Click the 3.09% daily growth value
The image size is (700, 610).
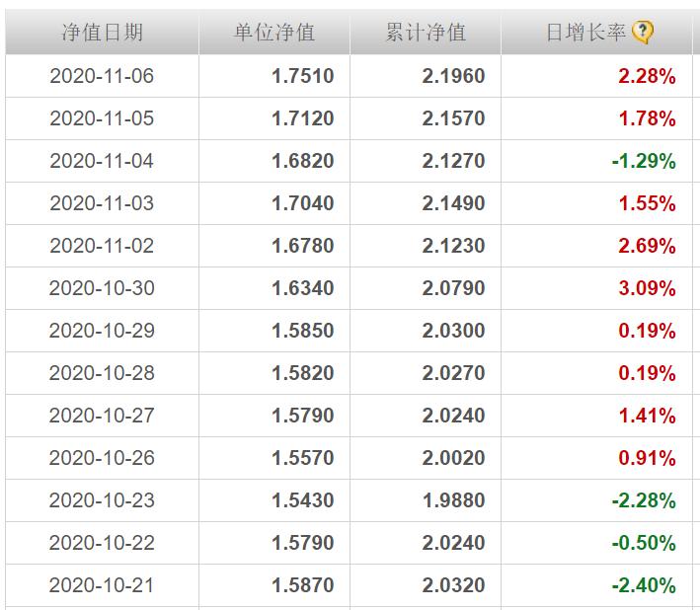point(647,288)
